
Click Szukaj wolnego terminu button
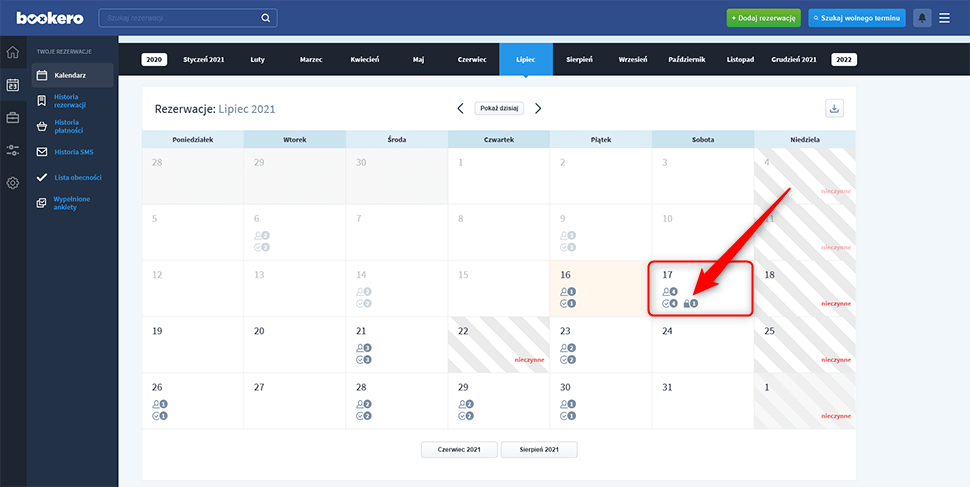[857, 18]
